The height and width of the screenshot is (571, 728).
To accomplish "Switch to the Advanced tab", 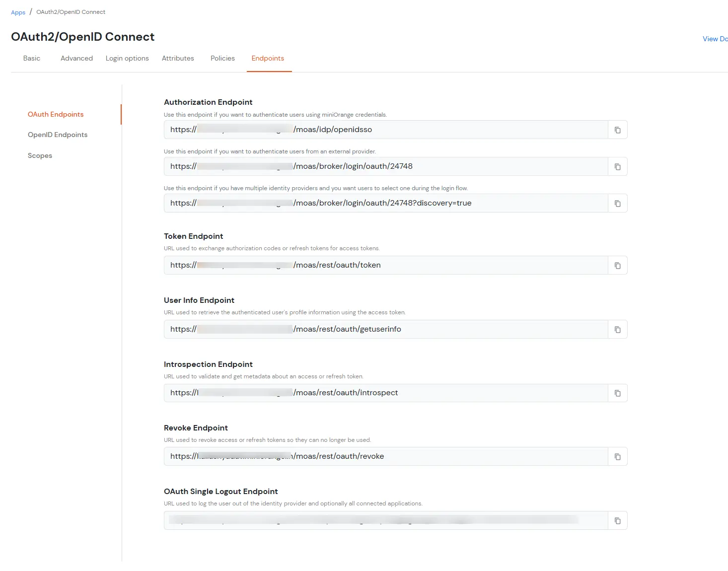I will (76, 58).
